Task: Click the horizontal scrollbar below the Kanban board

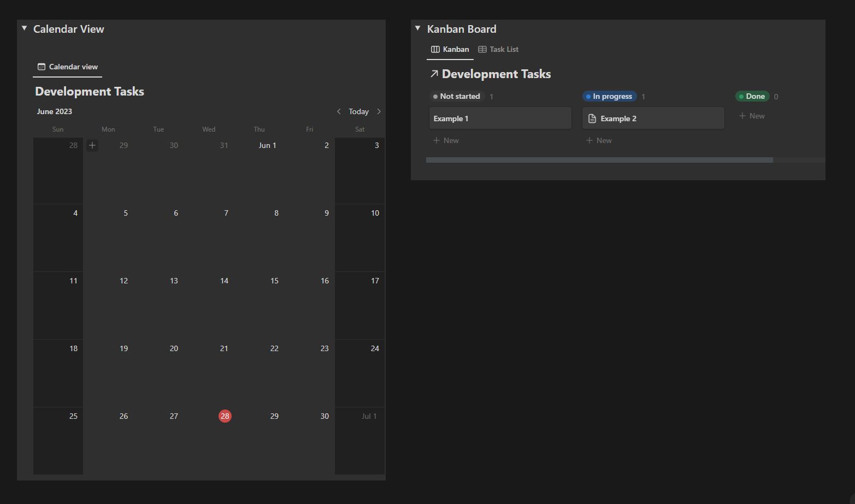Action: [599, 159]
